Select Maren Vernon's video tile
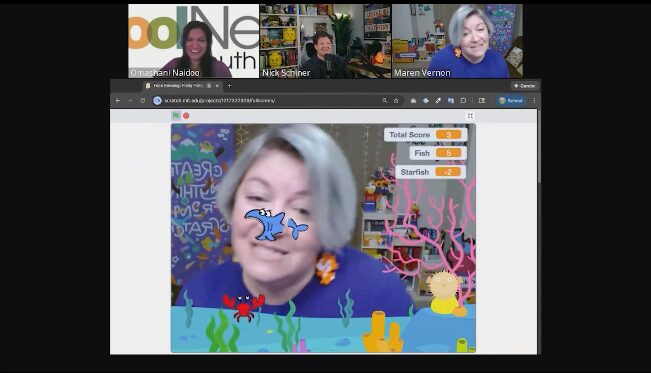This screenshot has width=651, height=373. coord(458,41)
